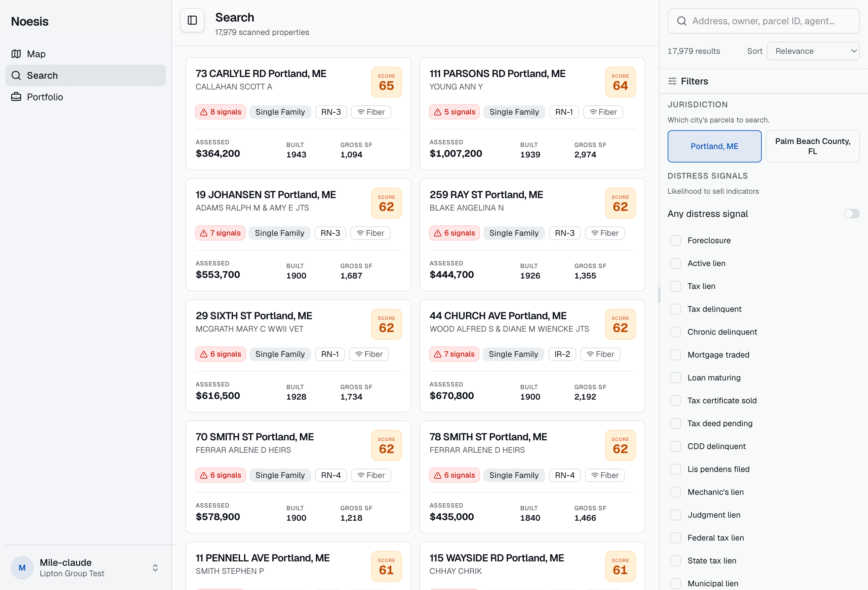868x590 pixels.
Task: Click the Fiber tag on 19 Johansen St card
Action: tap(370, 233)
